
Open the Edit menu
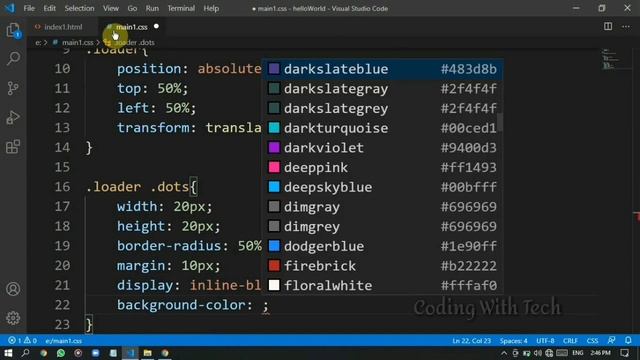click(x=49, y=8)
